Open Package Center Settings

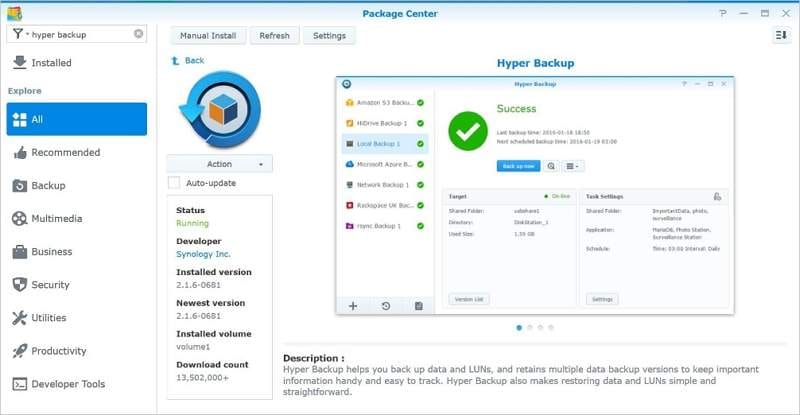[329, 36]
